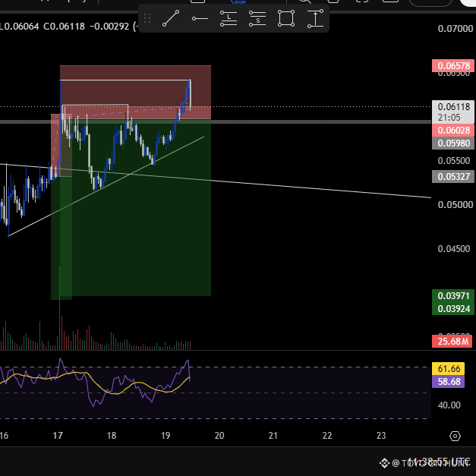Grab the floating toolbar drag handle
Viewport: 476px width, 476px height.
147,18
